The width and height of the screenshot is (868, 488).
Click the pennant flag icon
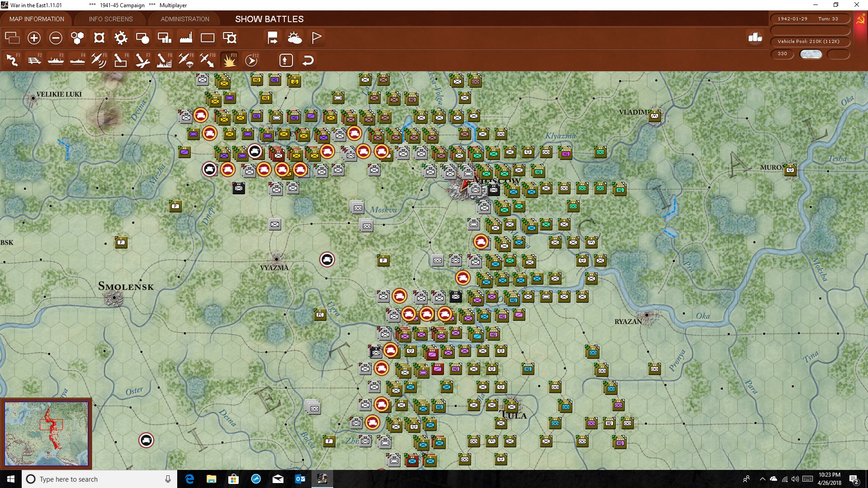tap(316, 38)
